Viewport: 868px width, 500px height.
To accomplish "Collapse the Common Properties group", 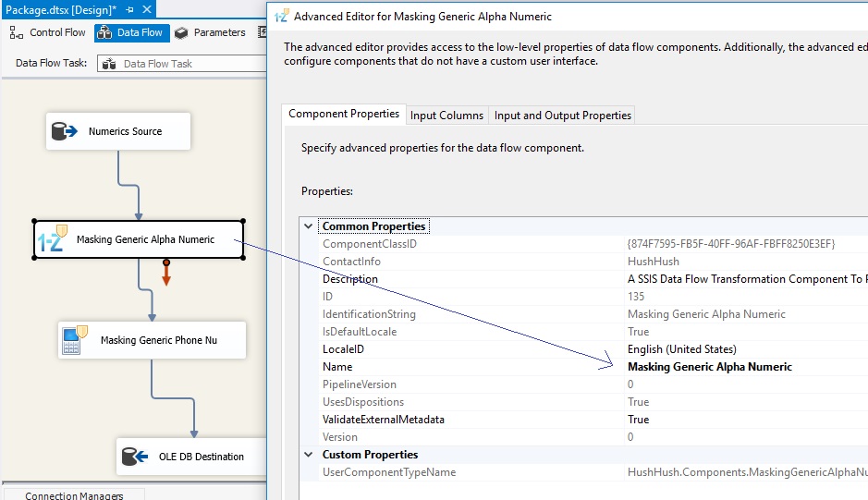I will [x=309, y=226].
